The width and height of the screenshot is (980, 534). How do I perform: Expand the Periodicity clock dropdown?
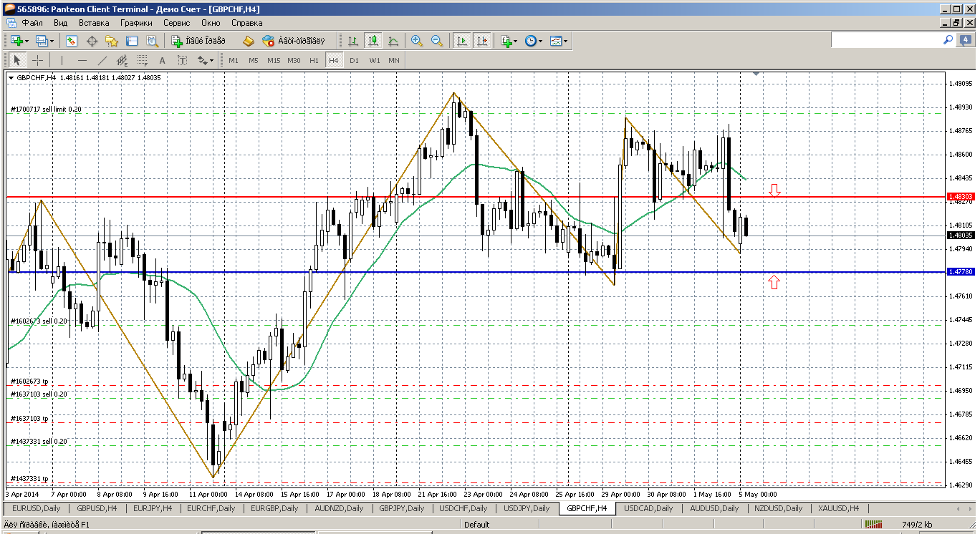(534, 41)
